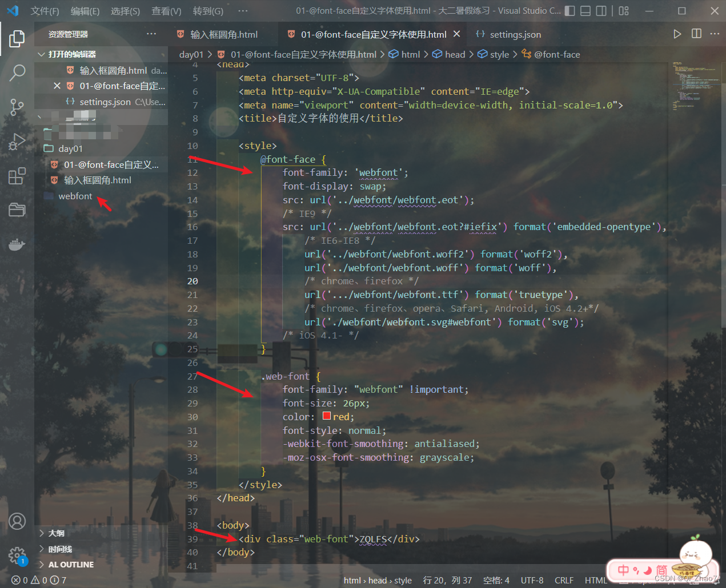
Task: Toggle the bottom panel visibility
Action: coord(585,11)
